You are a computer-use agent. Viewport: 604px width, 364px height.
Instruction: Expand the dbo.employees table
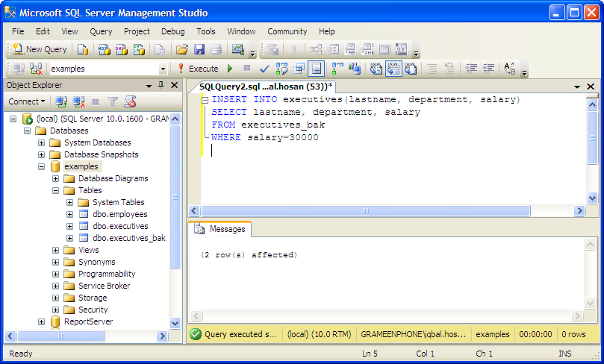point(69,214)
